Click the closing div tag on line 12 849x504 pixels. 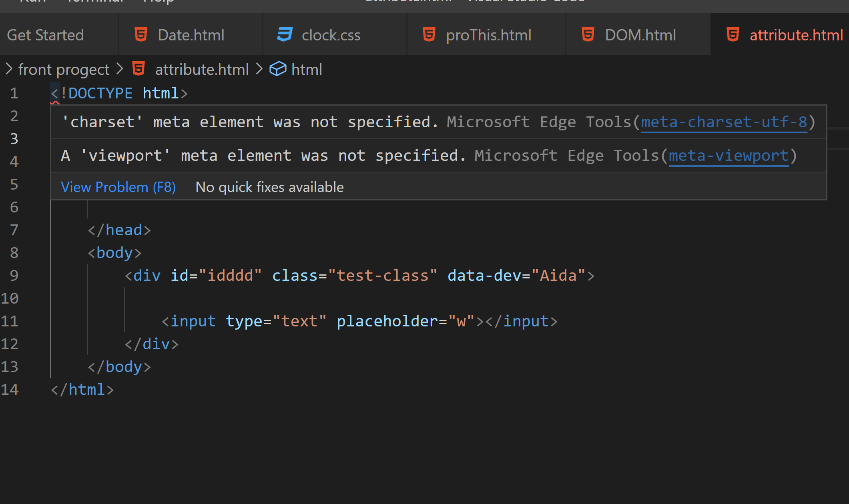pyautogui.click(x=152, y=344)
